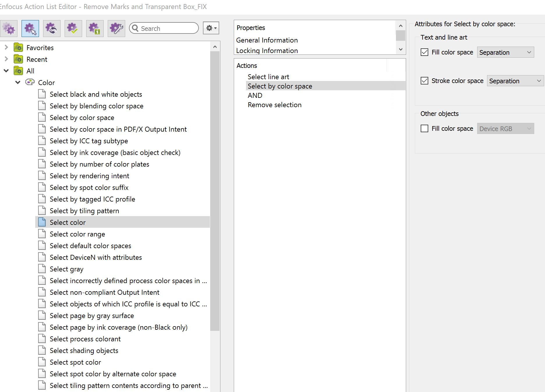Choose Select DeviceN with attributes
545x392 pixels.
96,257
